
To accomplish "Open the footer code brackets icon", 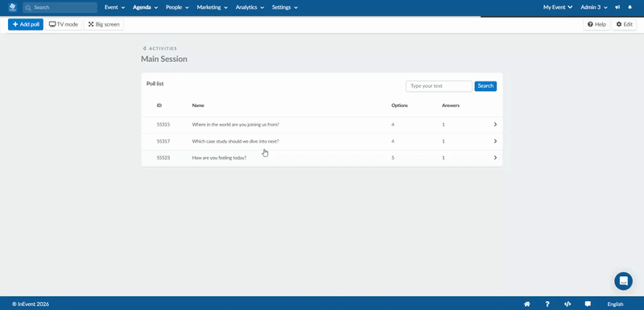I will point(568,304).
